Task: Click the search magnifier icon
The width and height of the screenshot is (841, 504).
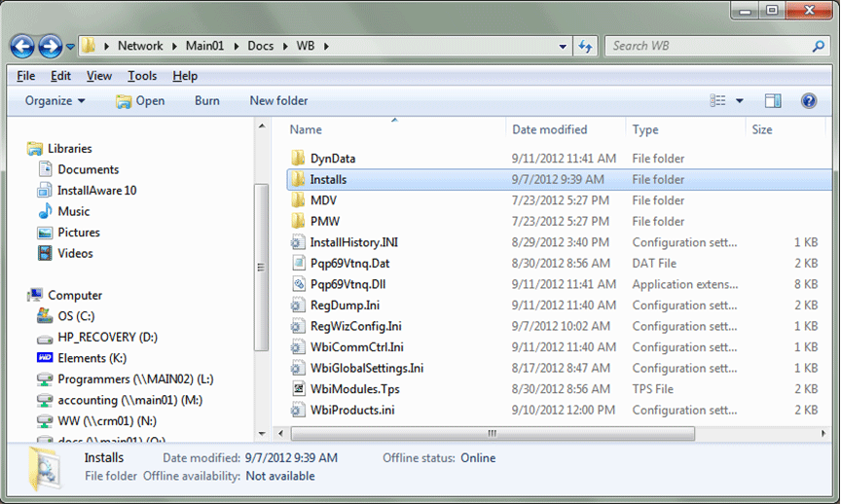Action: pos(819,47)
